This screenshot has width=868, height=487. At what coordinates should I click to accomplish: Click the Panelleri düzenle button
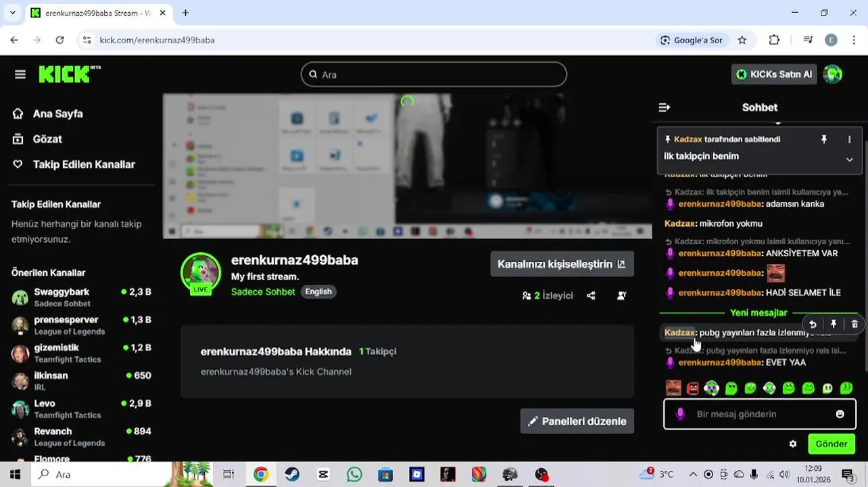(x=577, y=421)
